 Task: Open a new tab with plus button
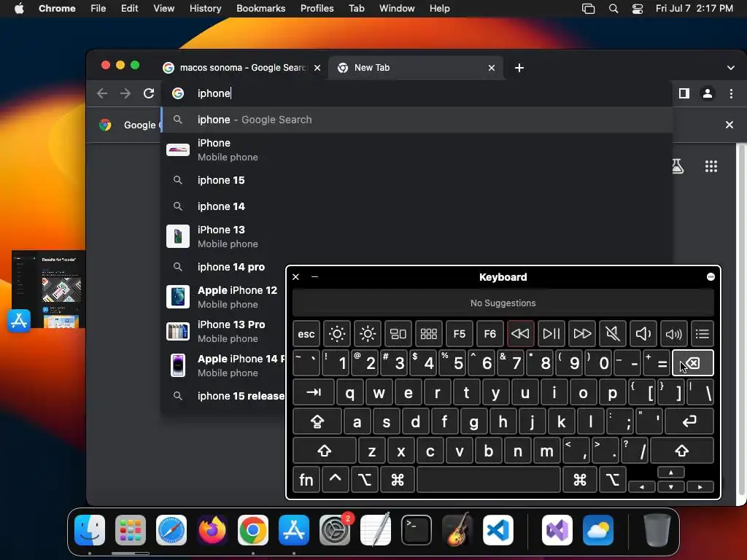point(519,68)
